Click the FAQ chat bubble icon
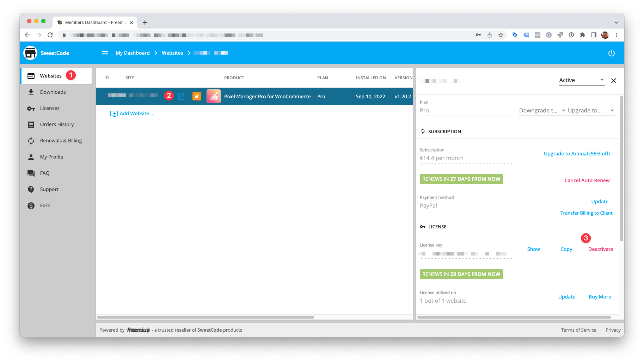 (x=31, y=173)
